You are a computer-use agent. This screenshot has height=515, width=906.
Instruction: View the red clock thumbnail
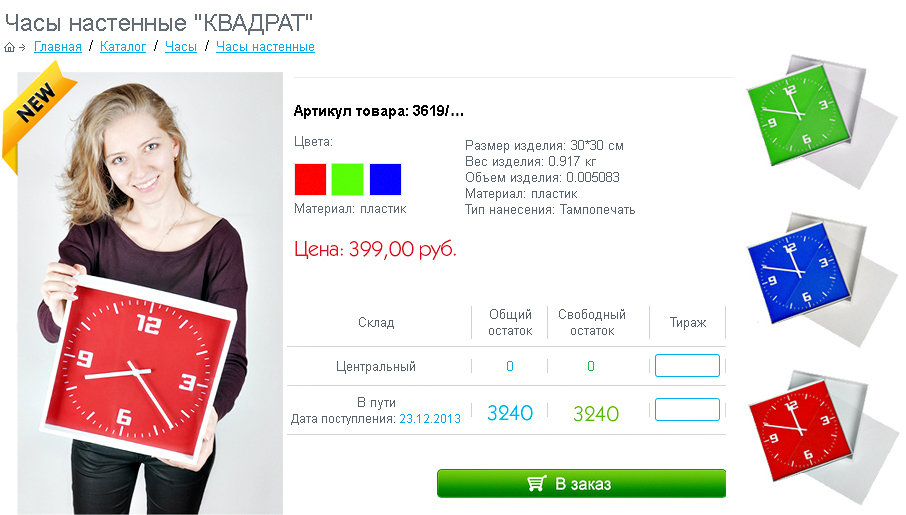click(x=820, y=437)
